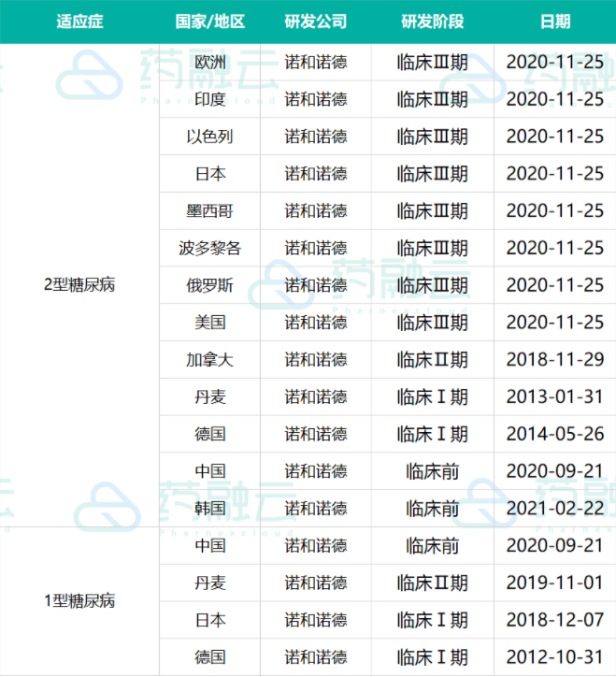The image size is (616, 677).
Task: Click the 俄罗斯 country cell
Action: [209, 285]
